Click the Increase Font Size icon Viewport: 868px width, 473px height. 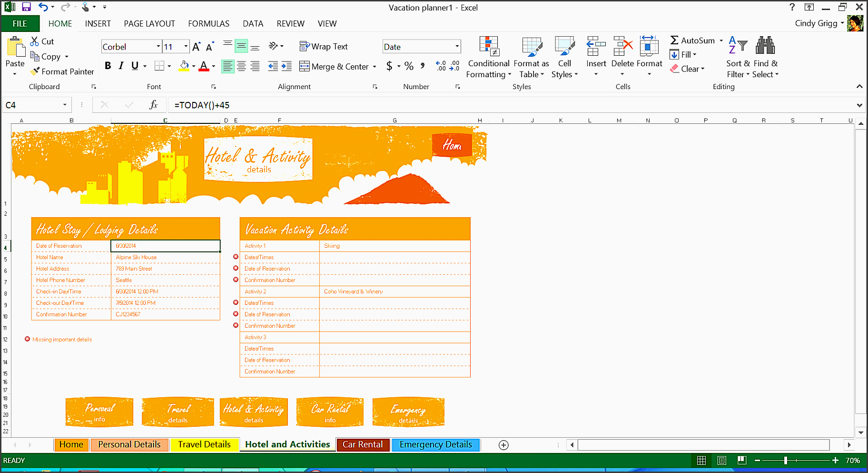196,47
